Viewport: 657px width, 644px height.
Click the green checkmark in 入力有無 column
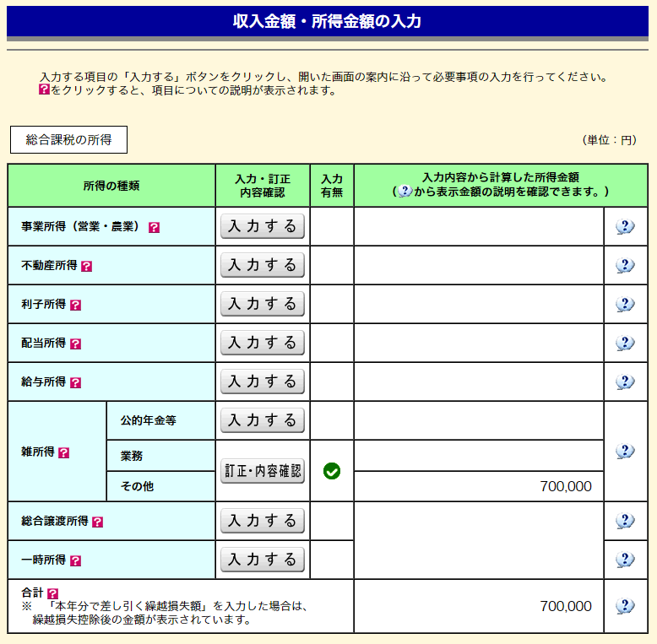(332, 471)
